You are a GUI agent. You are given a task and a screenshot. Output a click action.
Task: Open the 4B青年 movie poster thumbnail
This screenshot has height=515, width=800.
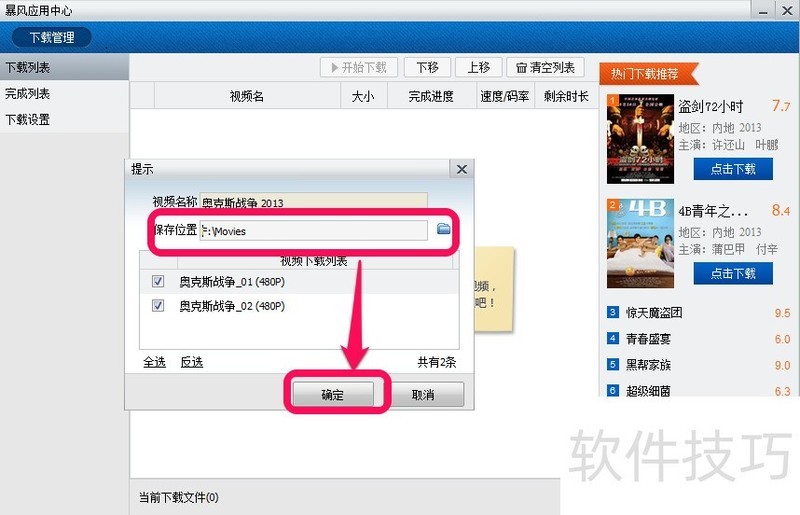coord(639,243)
